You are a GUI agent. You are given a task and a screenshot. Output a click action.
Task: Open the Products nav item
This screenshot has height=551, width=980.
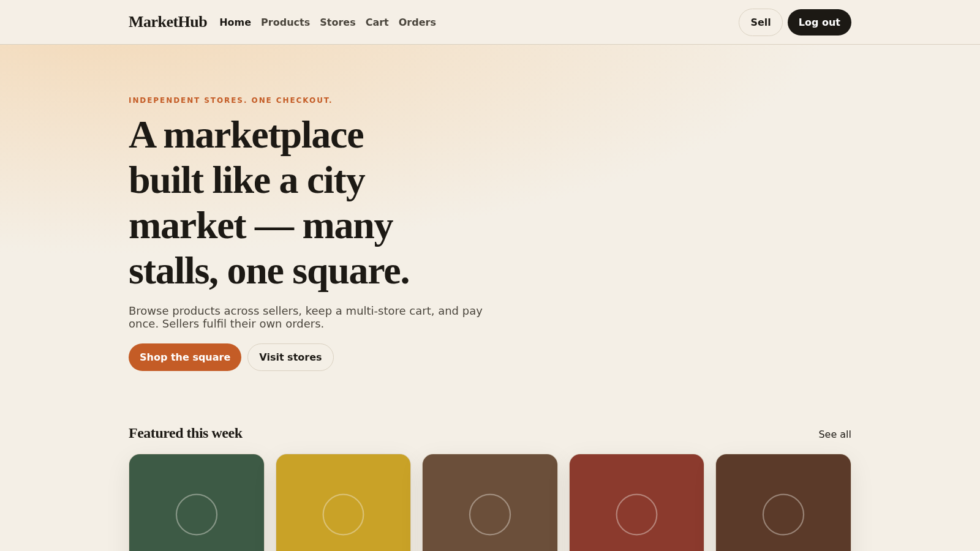pos(285,22)
